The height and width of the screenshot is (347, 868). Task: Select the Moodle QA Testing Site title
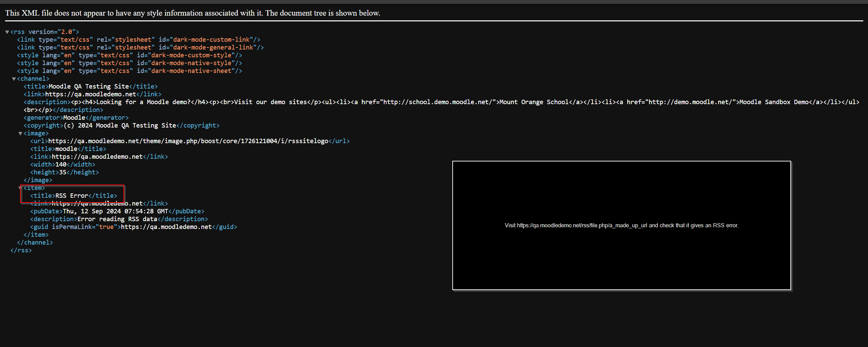click(x=91, y=86)
